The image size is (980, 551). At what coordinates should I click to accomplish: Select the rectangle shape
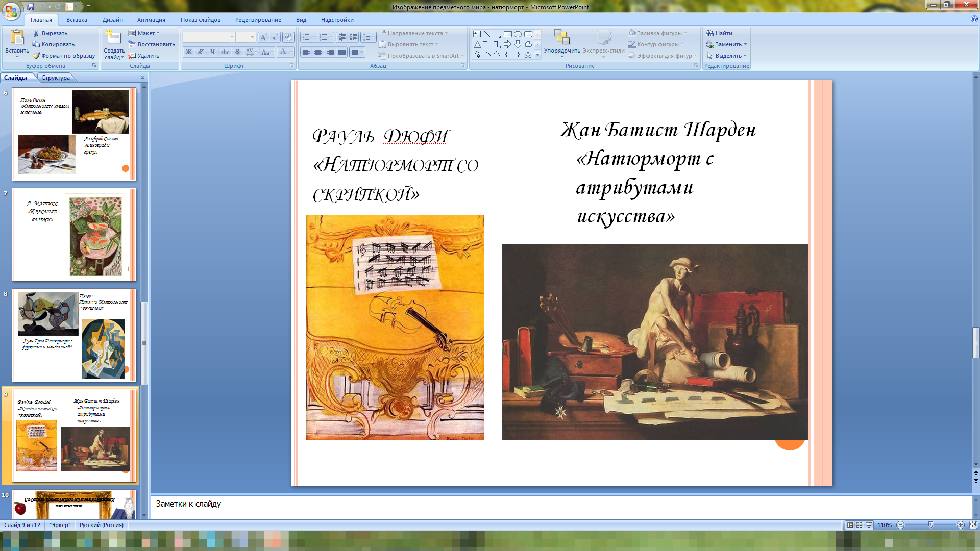(507, 34)
